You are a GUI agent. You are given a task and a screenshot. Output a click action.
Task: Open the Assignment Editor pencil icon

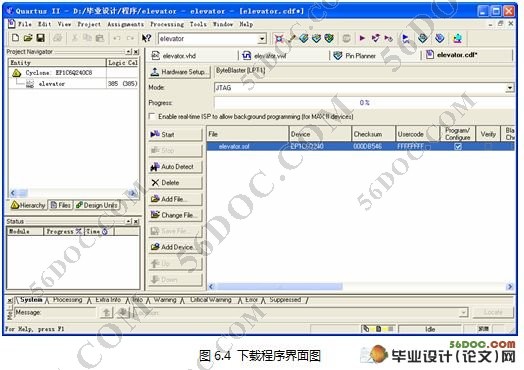coord(292,38)
